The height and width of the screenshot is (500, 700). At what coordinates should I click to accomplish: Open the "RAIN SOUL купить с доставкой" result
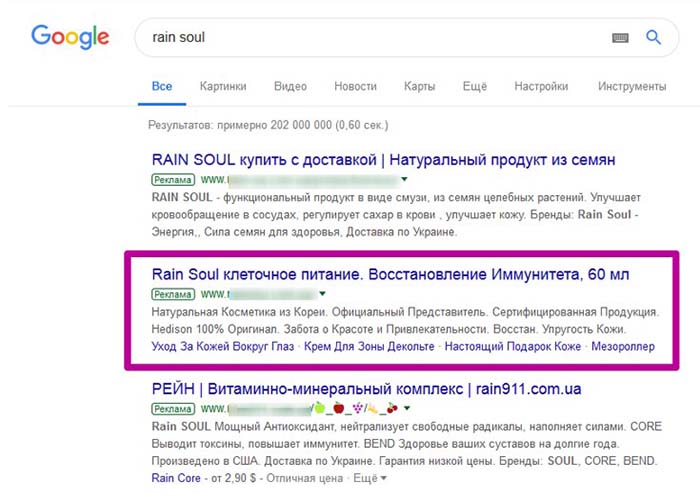(383, 160)
